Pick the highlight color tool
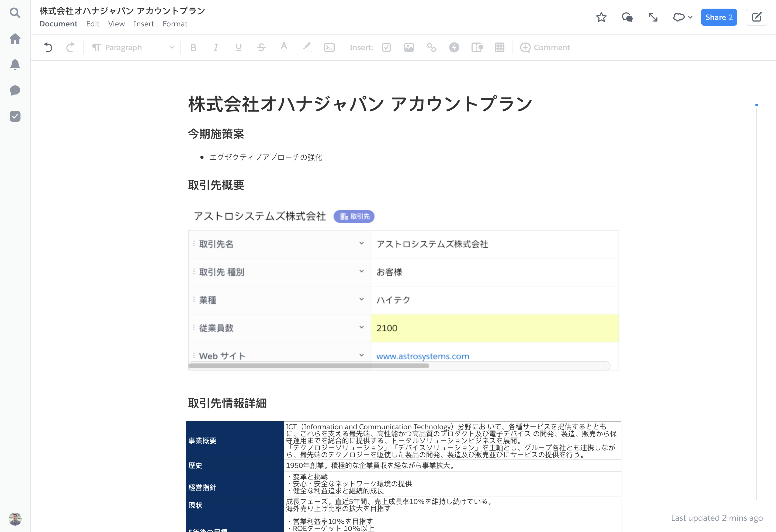The image size is (776, 532). 307,47
